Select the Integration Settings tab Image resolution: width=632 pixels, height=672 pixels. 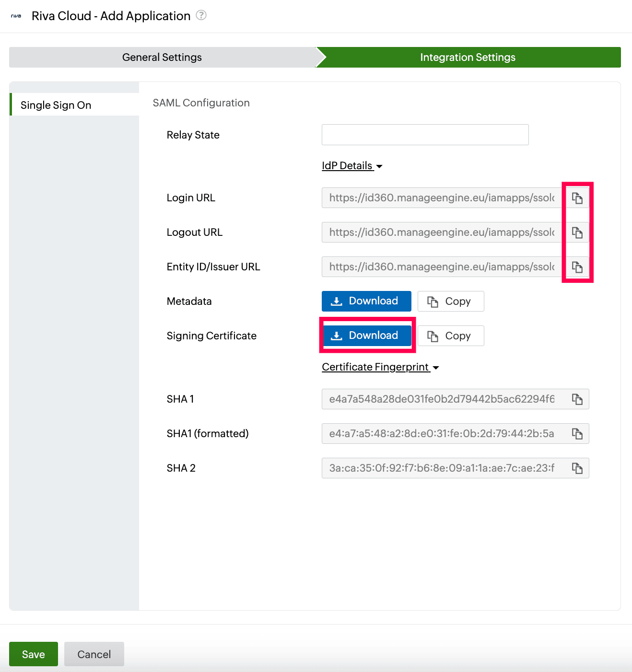tap(468, 57)
